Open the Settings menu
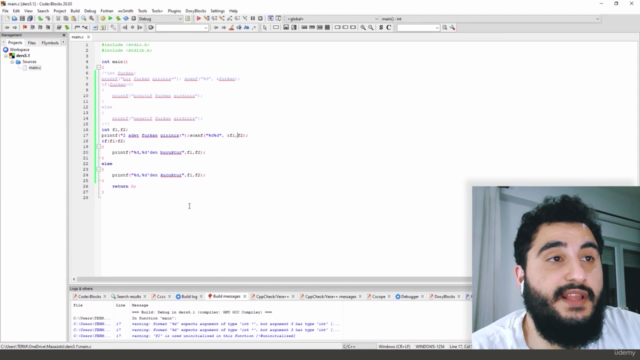The width and height of the screenshot is (640, 360). click(218, 11)
